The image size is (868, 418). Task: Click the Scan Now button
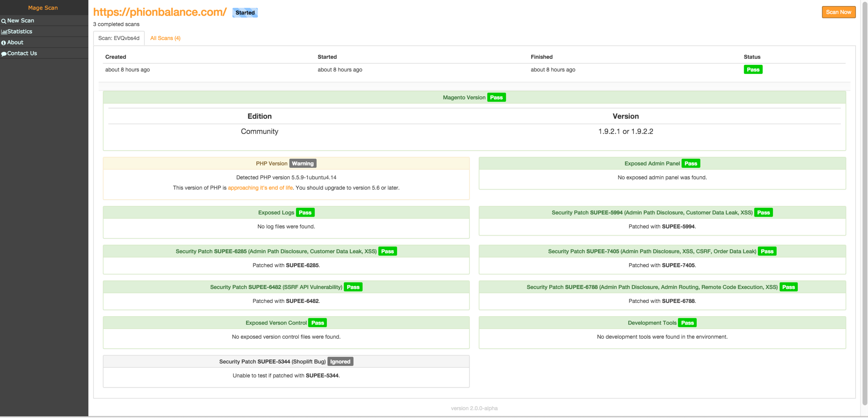pyautogui.click(x=838, y=12)
